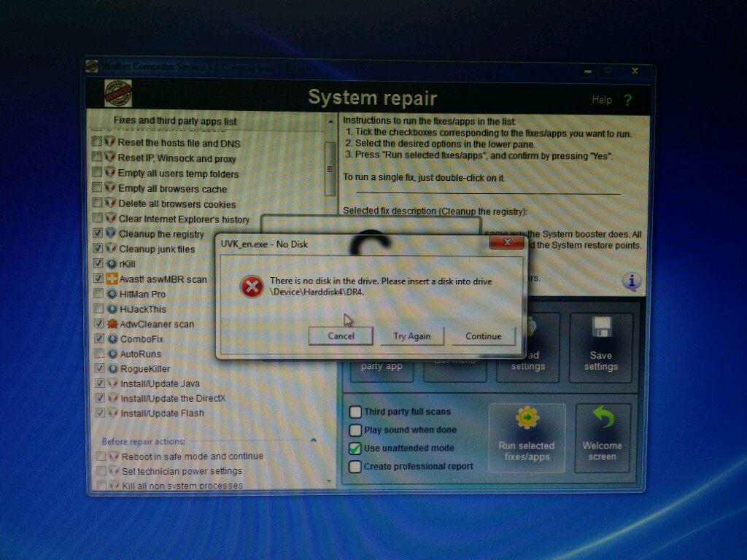The height and width of the screenshot is (560, 747).
Task: Tick Reboot in safe mode and continue checkbox
Action: pos(101,456)
